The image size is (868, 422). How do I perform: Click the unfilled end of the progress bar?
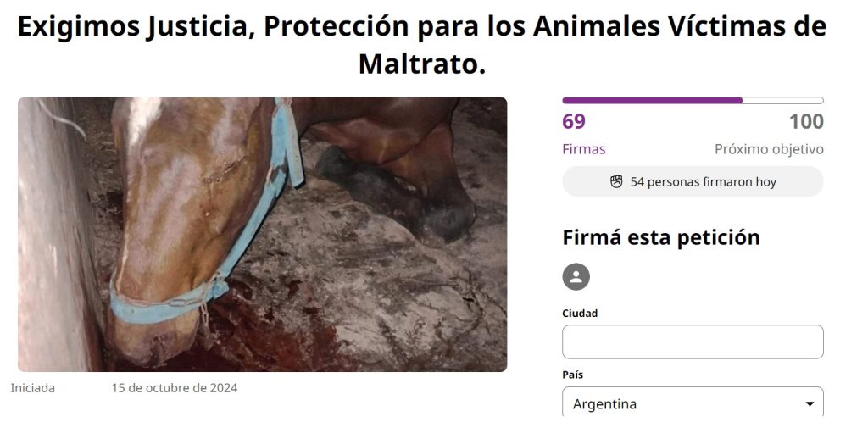coord(782,101)
